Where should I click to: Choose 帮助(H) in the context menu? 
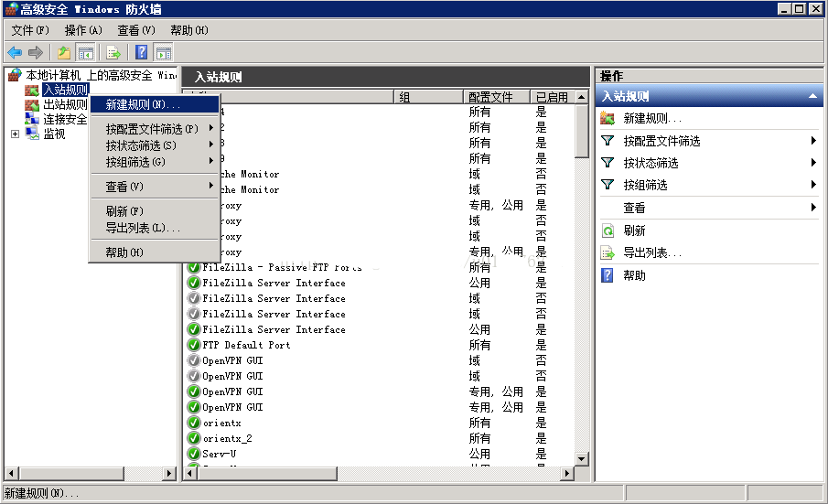click(155, 252)
